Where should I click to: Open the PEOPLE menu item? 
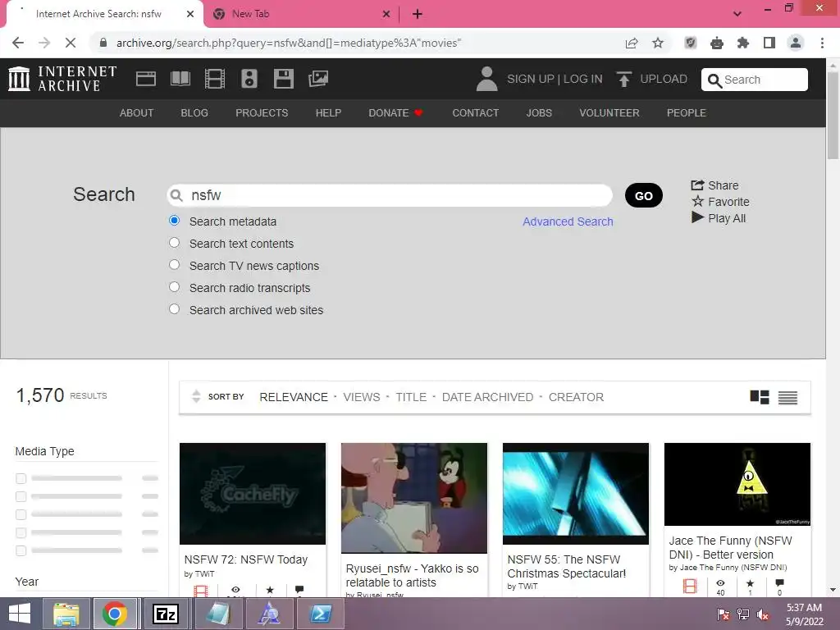687,113
